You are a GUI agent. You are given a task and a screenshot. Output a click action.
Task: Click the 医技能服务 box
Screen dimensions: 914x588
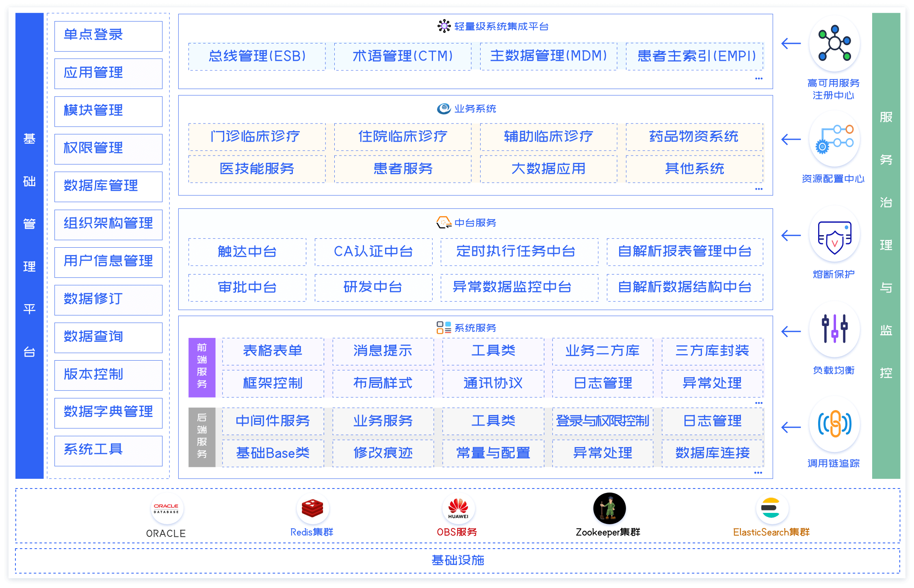257,169
